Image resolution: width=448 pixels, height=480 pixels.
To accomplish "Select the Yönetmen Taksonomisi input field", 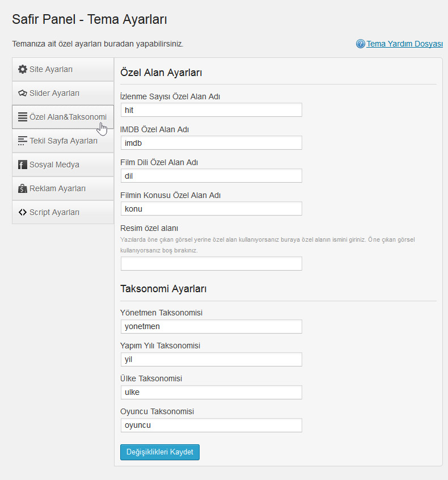I will pyautogui.click(x=212, y=326).
